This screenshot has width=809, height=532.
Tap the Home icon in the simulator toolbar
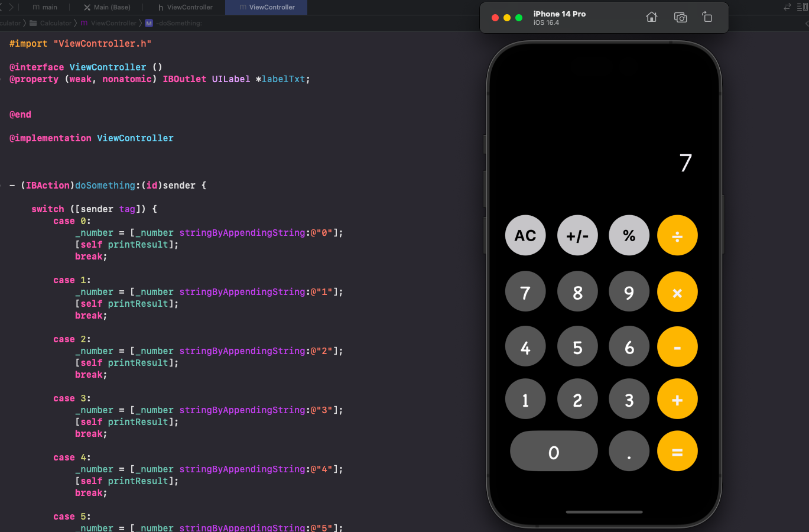651,17
